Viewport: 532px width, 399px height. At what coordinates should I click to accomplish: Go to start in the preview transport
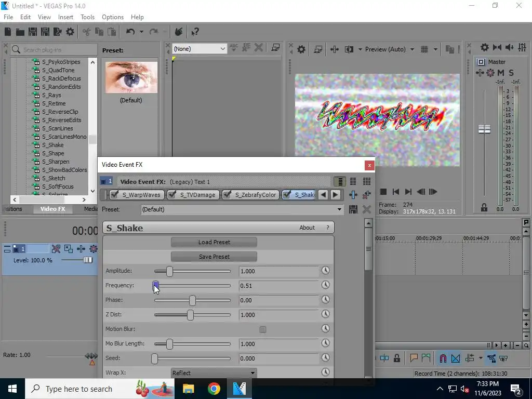395,192
